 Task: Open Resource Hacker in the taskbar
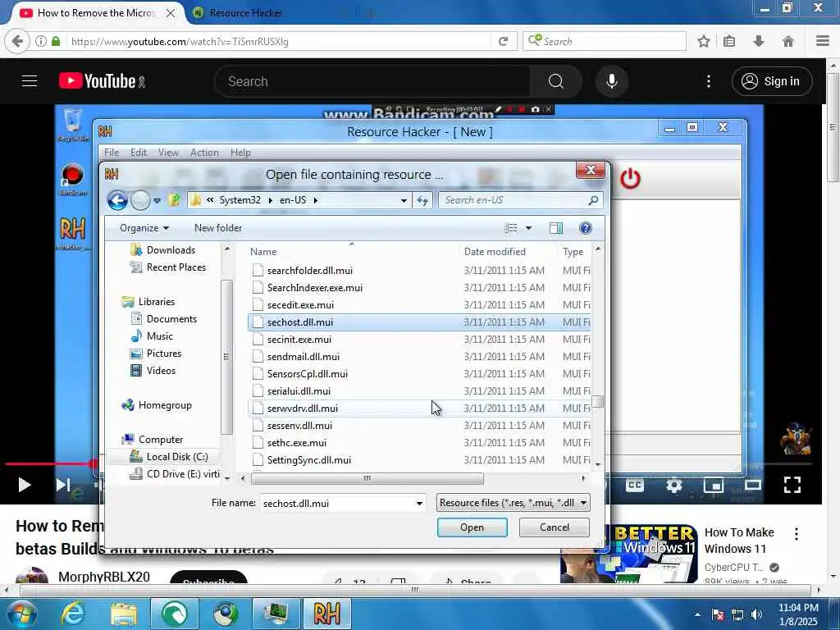[326, 614]
